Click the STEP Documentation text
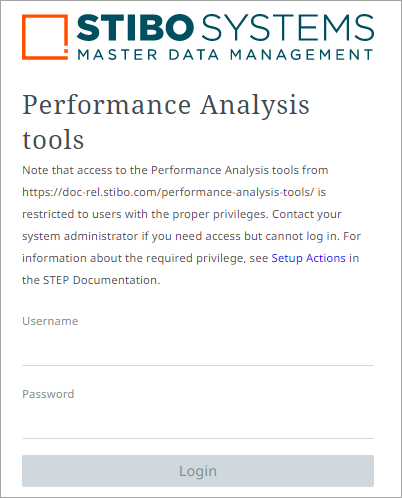This screenshot has width=402, height=498. pyautogui.click(x=101, y=280)
